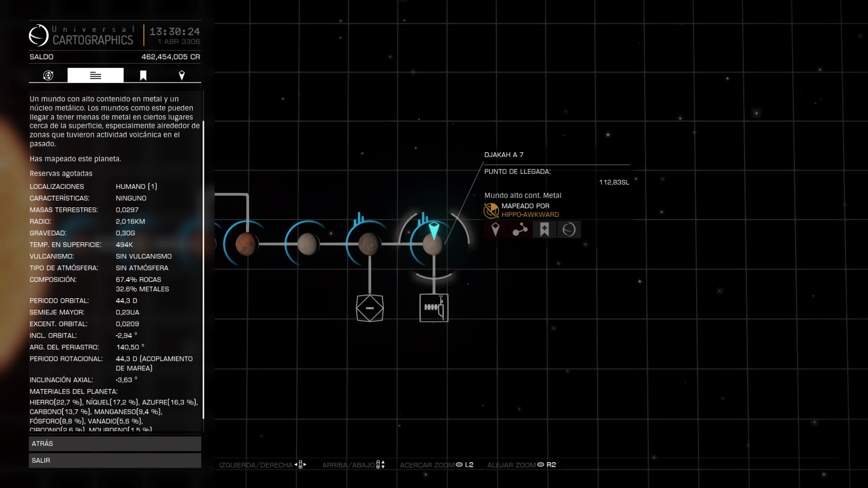Select the brownish planet above the settlement icon
This screenshot has width=868, height=488.
(x=369, y=244)
